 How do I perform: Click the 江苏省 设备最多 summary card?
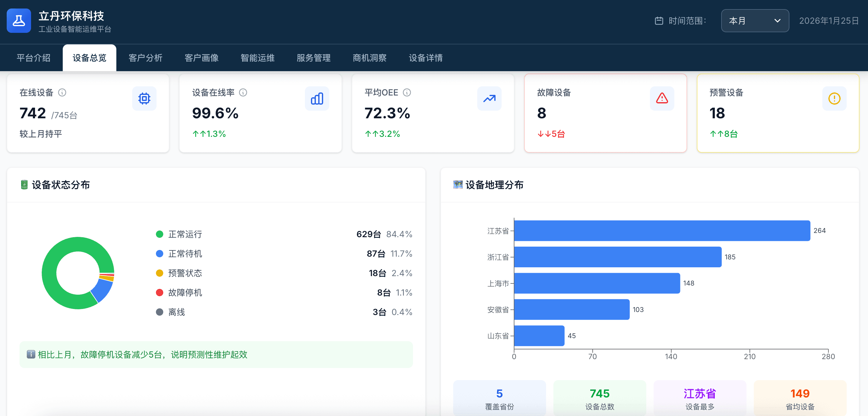700,398
